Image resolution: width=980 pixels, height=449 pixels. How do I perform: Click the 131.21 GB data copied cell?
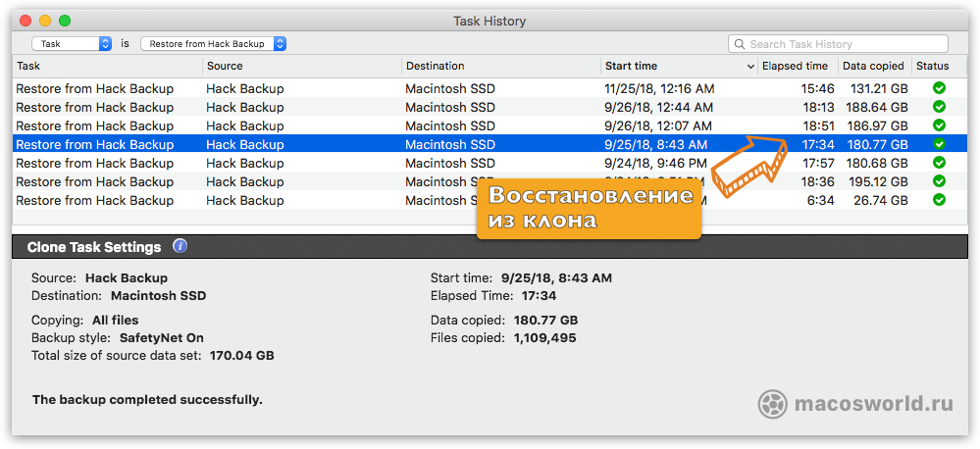[x=877, y=88]
